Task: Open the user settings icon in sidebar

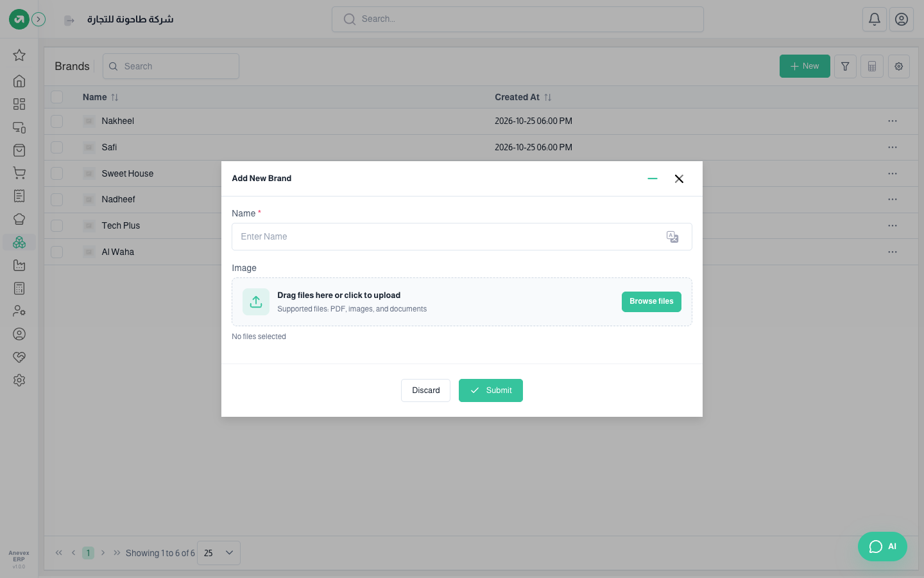Action: [19, 311]
